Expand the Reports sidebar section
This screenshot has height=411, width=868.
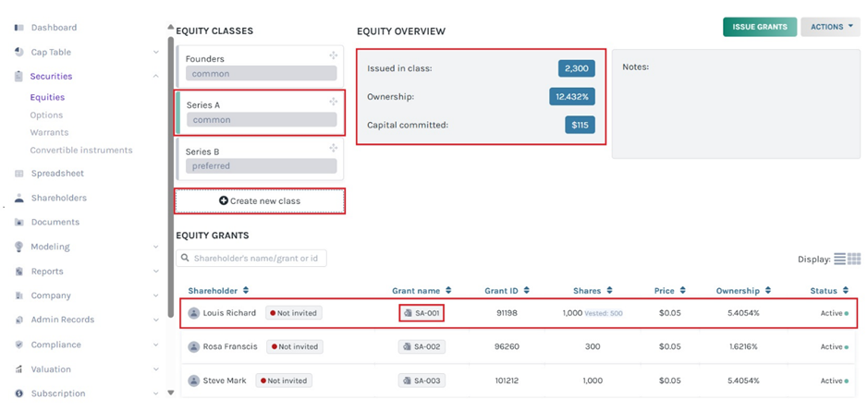pyautogui.click(x=155, y=272)
